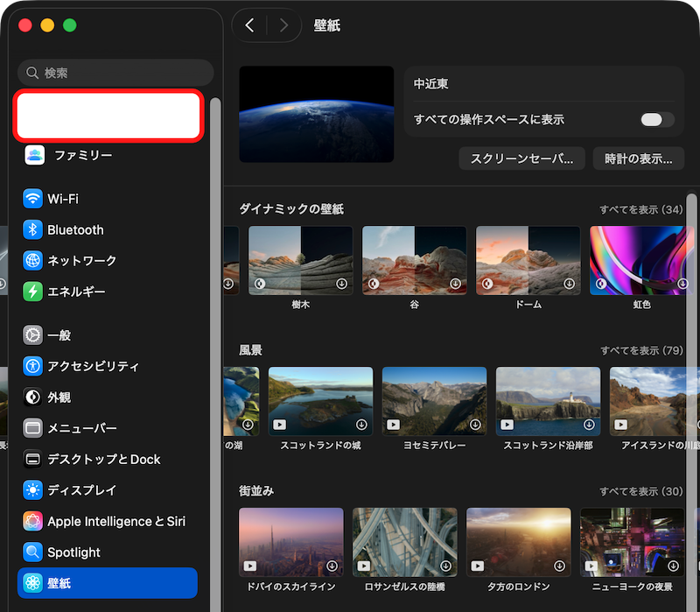Open アクセシビリティ settings
This screenshot has width=700, height=612.
(93, 366)
